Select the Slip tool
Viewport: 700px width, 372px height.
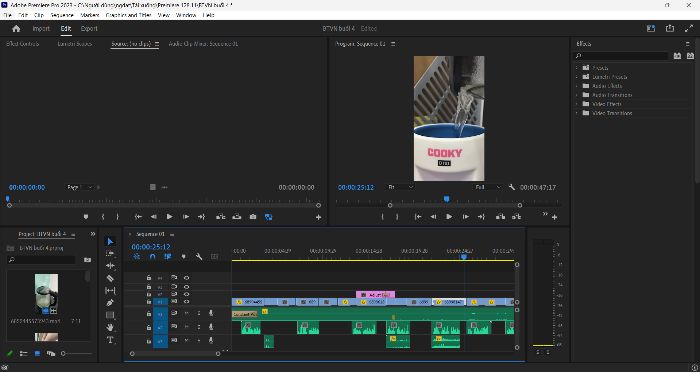[110, 291]
